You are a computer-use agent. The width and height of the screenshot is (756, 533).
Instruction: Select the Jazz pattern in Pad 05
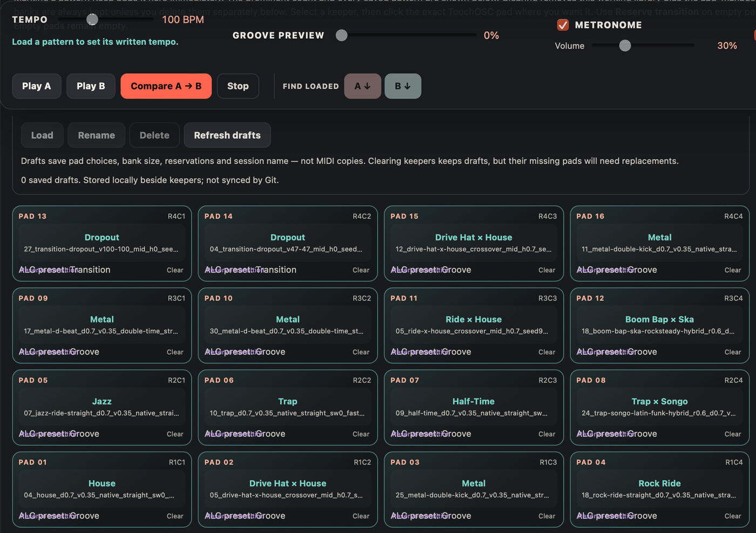pos(102,407)
